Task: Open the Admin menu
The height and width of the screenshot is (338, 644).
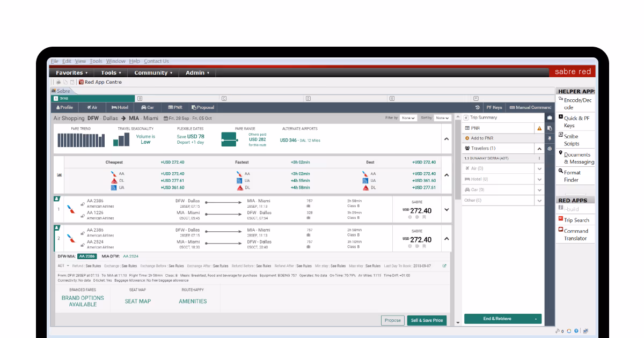Action: (197, 73)
